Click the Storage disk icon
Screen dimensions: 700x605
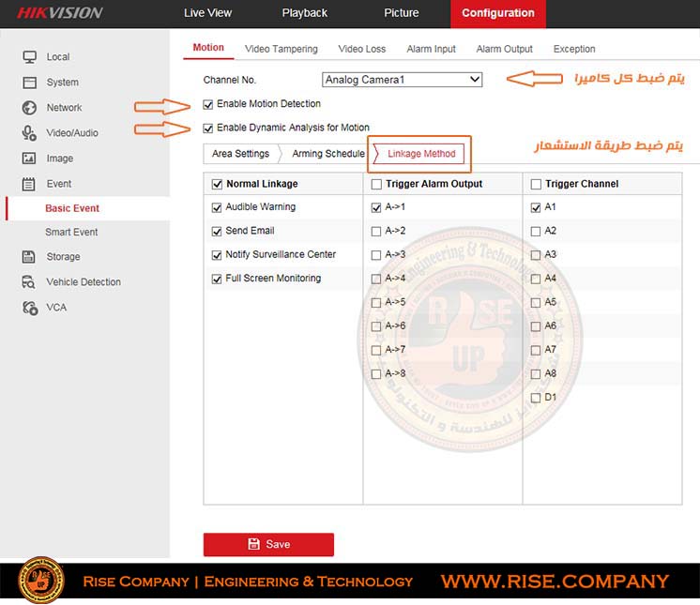coord(28,257)
